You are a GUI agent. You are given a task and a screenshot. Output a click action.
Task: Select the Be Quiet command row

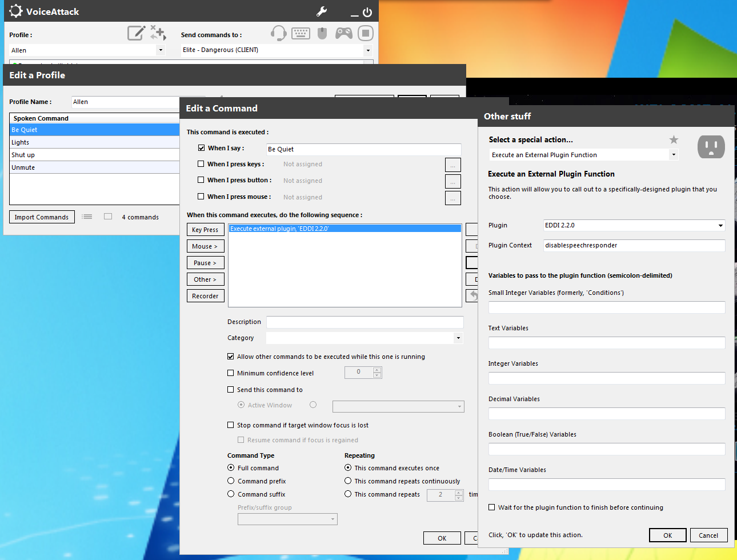[95, 130]
